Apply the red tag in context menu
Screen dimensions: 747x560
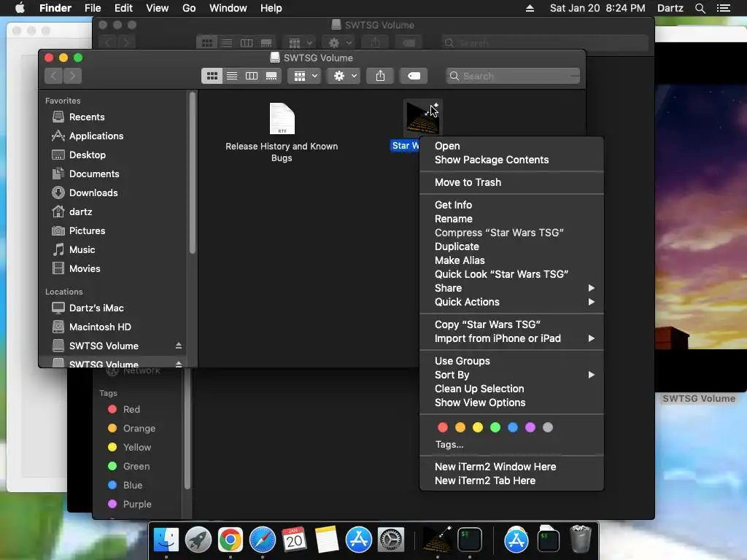point(443,427)
